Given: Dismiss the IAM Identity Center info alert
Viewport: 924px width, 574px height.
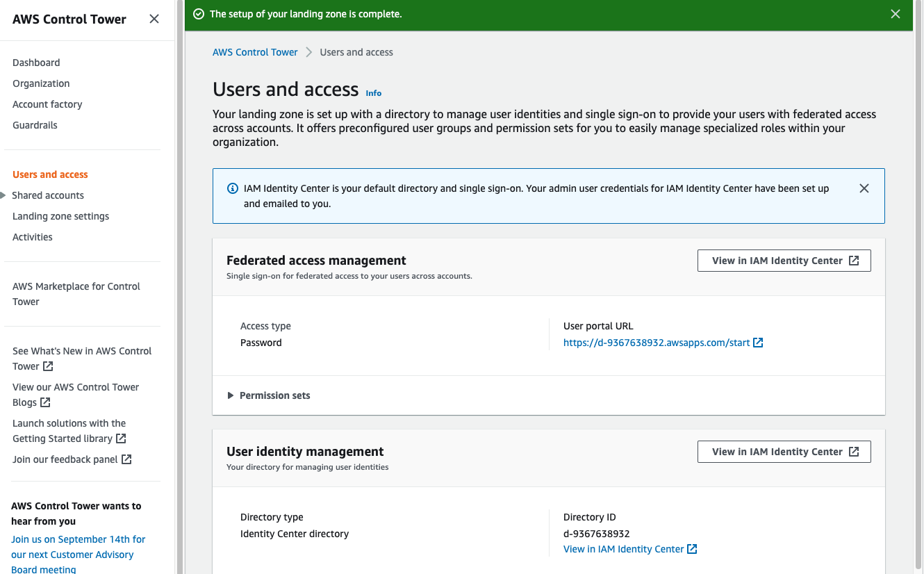Looking at the screenshot, I should (864, 188).
